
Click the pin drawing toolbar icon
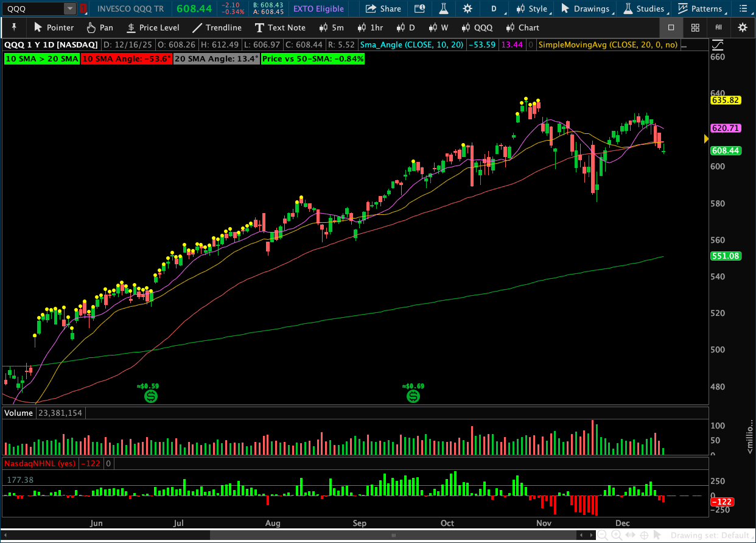point(14,27)
